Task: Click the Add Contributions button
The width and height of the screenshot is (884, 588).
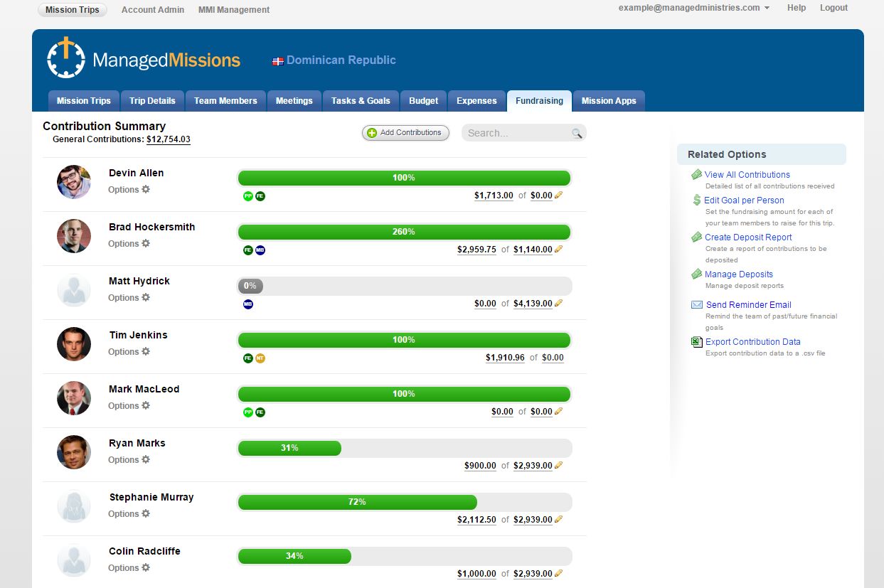Action: (405, 133)
